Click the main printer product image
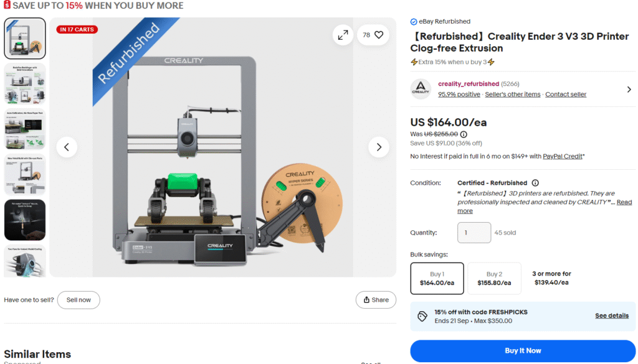Viewport: 638px width, 364px height. coord(222,147)
